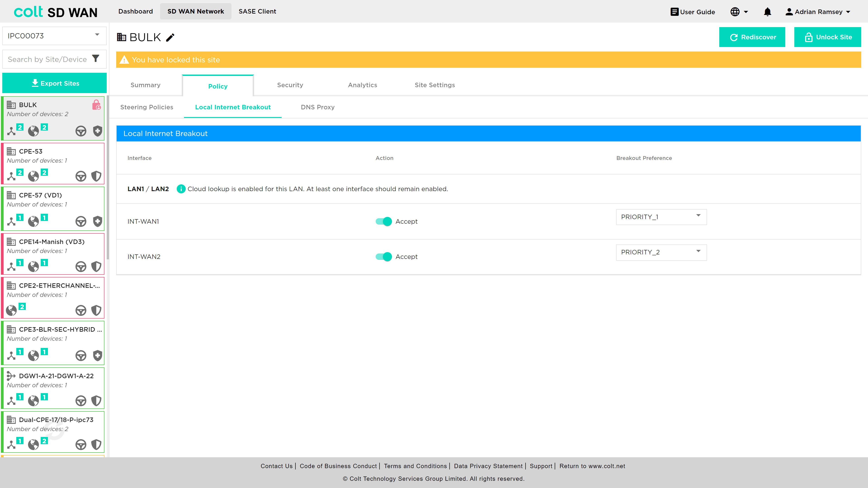Select the Policy tab

(218, 86)
